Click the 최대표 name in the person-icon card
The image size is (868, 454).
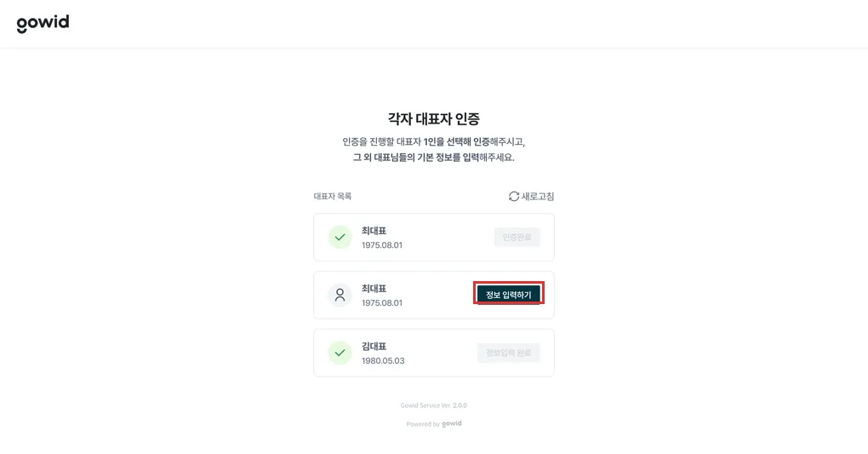coord(374,289)
